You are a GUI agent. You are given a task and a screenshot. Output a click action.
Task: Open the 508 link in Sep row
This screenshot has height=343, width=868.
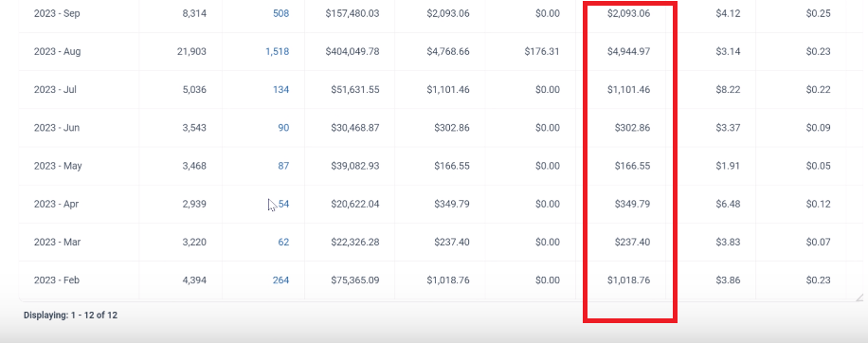coord(280,13)
